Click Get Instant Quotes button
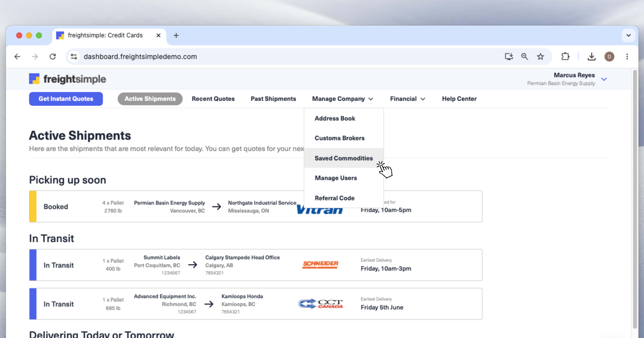 pos(66,99)
